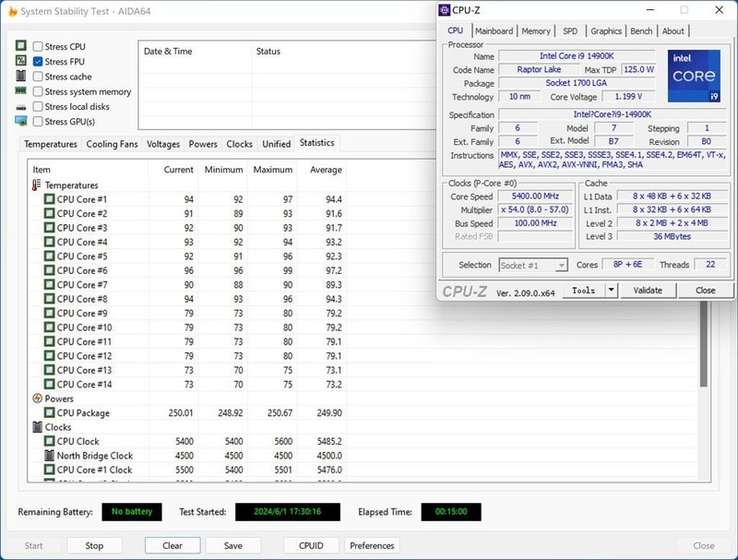Viewport: 738px width, 560px height.
Task: Uncheck the Stress FPU checkbox
Action: coord(38,62)
